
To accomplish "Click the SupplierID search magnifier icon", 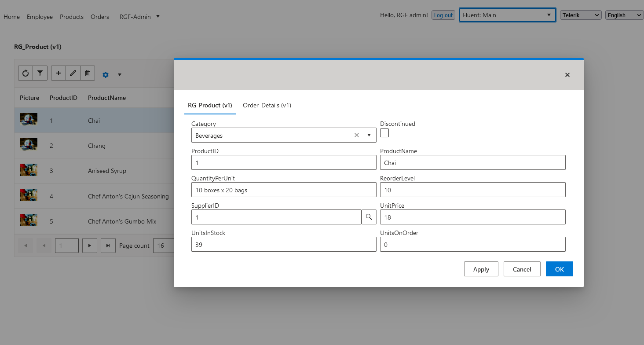I will coord(369,217).
